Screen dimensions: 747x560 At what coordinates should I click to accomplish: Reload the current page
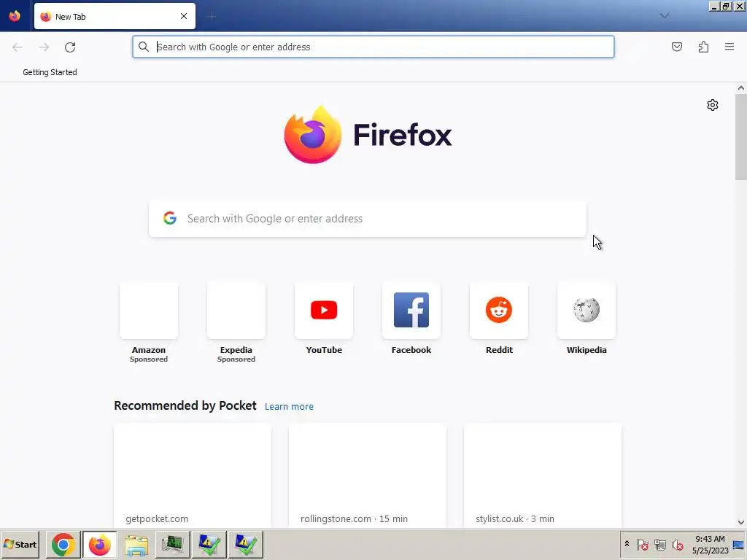[x=70, y=47]
